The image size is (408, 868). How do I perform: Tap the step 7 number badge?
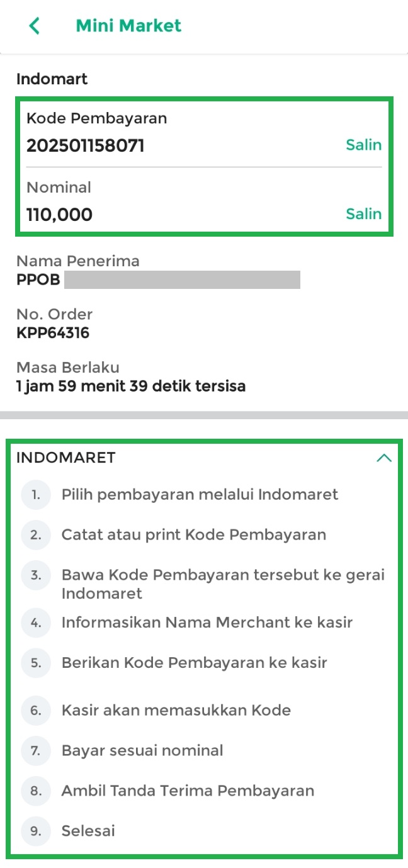tap(36, 751)
